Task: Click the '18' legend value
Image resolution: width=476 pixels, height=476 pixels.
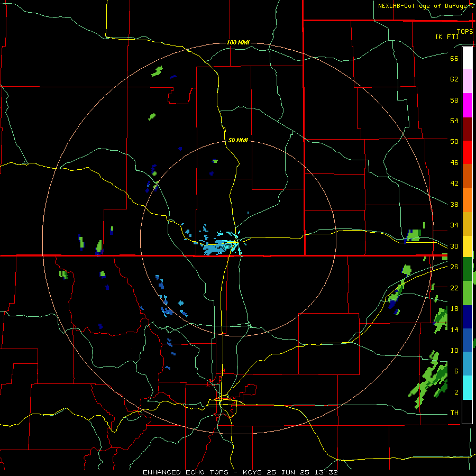Action: [454, 309]
